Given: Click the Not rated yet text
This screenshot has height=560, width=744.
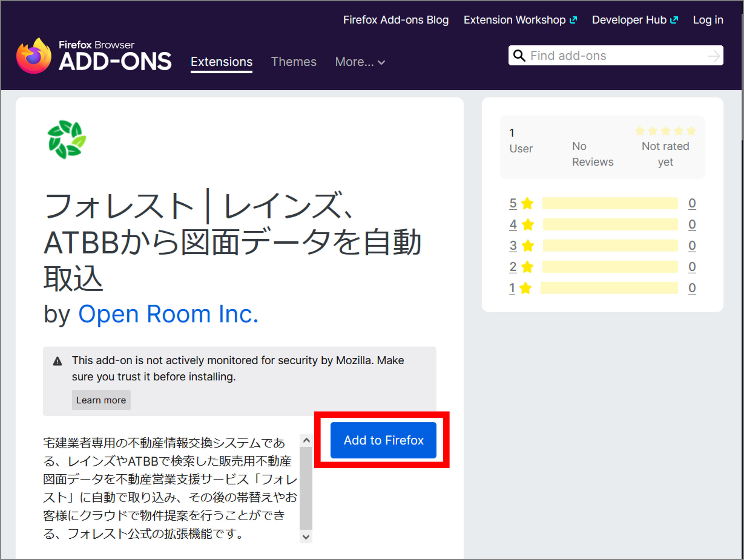Looking at the screenshot, I should pos(665,154).
